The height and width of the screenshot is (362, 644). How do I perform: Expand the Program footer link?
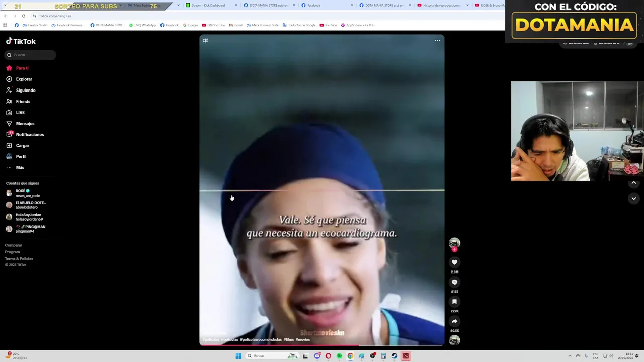pyautogui.click(x=13, y=252)
